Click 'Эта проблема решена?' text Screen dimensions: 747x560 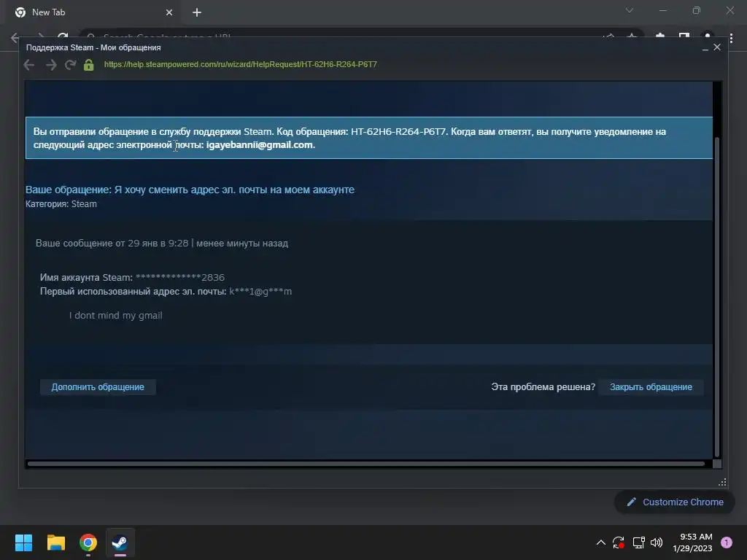tap(543, 387)
